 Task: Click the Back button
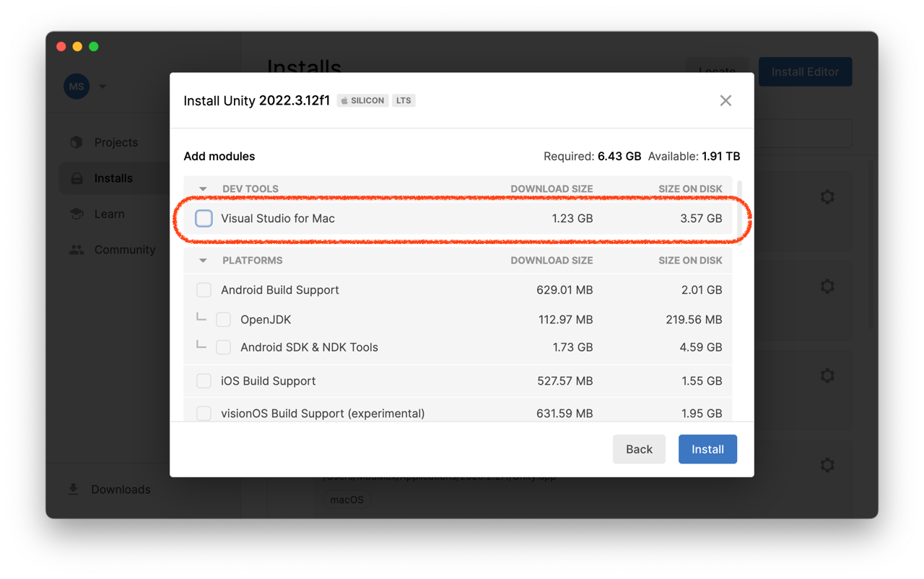pyautogui.click(x=639, y=449)
